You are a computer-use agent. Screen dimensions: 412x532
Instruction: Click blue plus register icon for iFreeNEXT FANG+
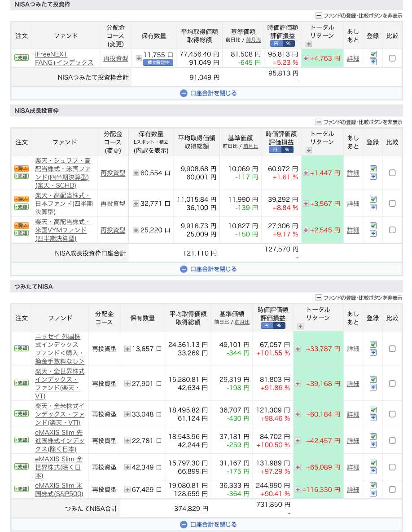373,62
